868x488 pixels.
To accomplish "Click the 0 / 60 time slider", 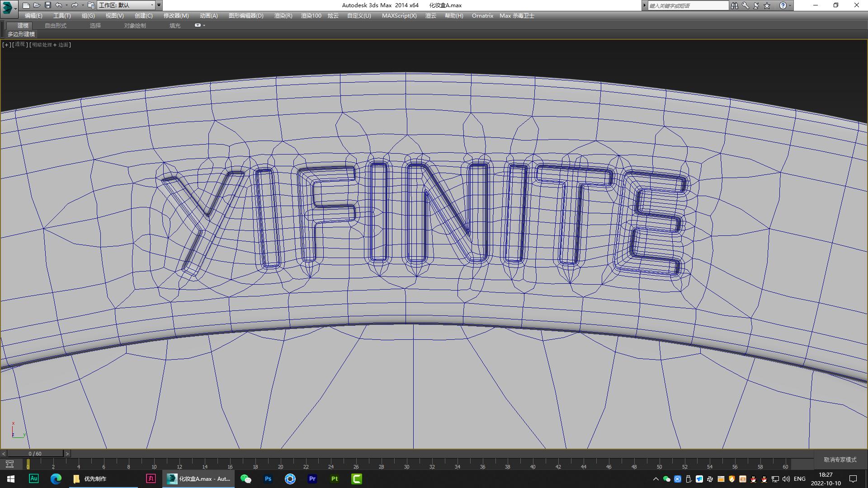I will [x=35, y=453].
